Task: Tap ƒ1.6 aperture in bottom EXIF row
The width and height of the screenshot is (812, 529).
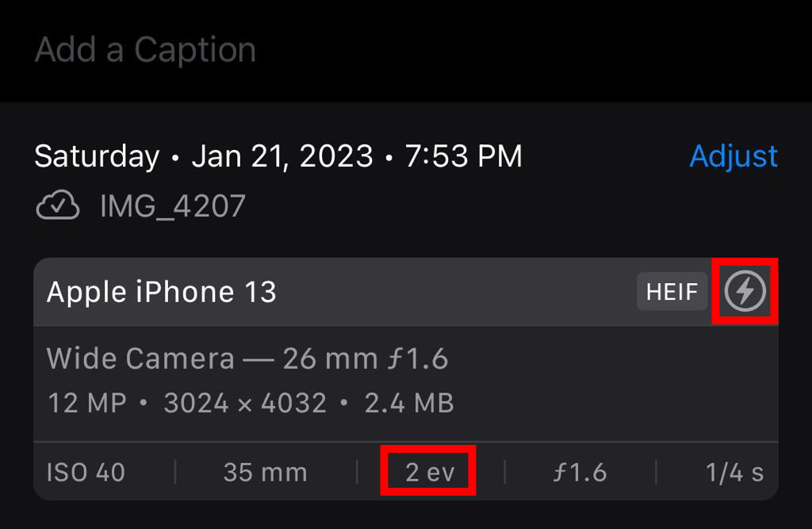Action: pos(580,473)
